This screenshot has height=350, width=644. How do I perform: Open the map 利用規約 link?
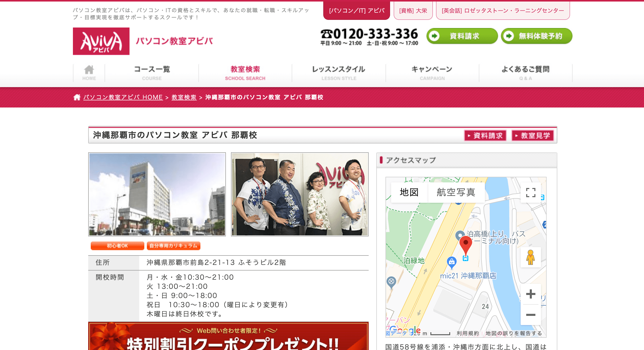coord(468,333)
